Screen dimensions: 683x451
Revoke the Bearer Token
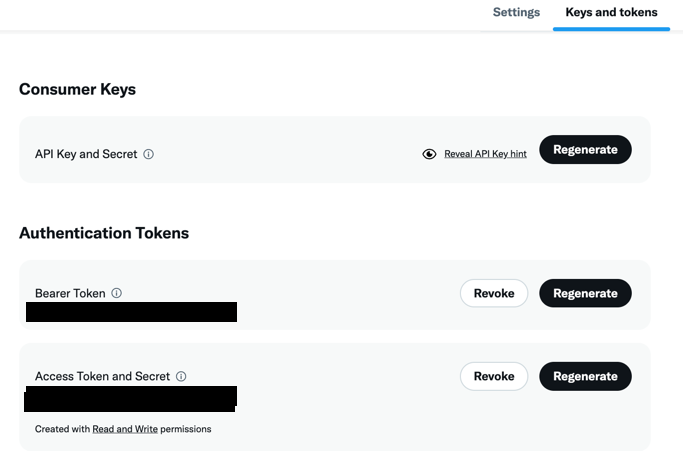pos(494,293)
